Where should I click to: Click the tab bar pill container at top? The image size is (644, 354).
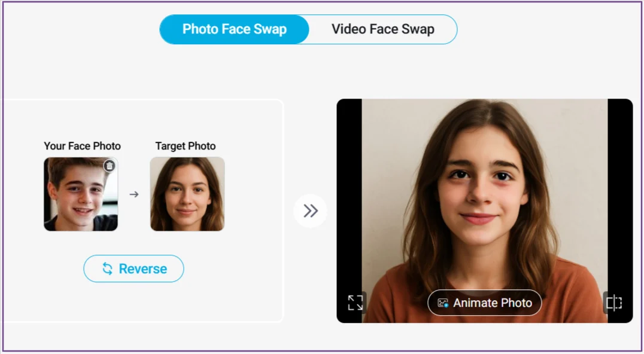pos(308,29)
